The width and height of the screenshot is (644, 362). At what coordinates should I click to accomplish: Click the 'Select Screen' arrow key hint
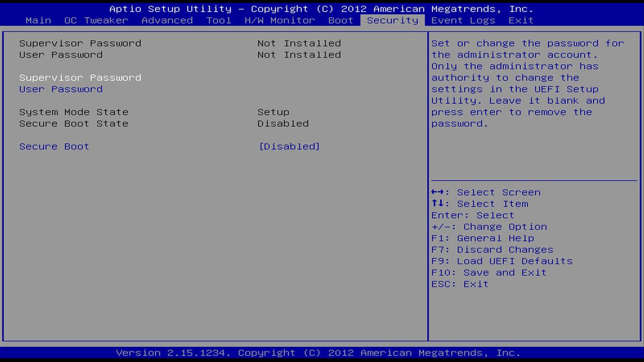pyautogui.click(x=486, y=193)
